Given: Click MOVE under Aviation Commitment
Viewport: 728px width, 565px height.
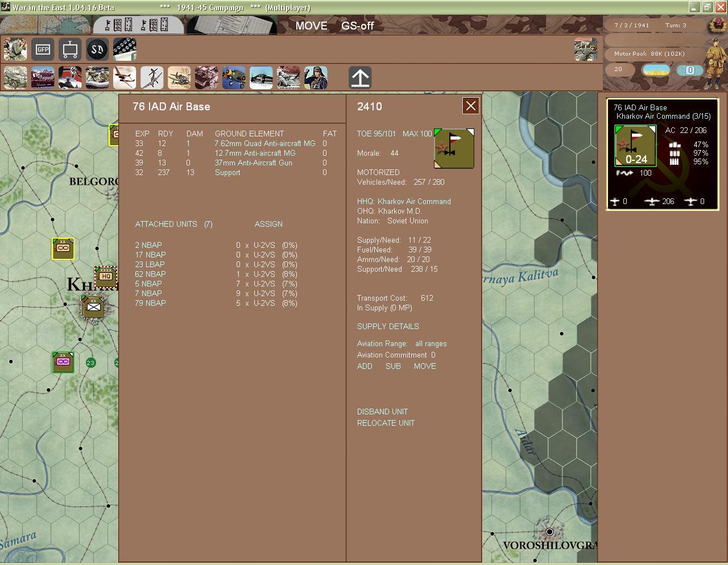Looking at the screenshot, I should coord(425,366).
